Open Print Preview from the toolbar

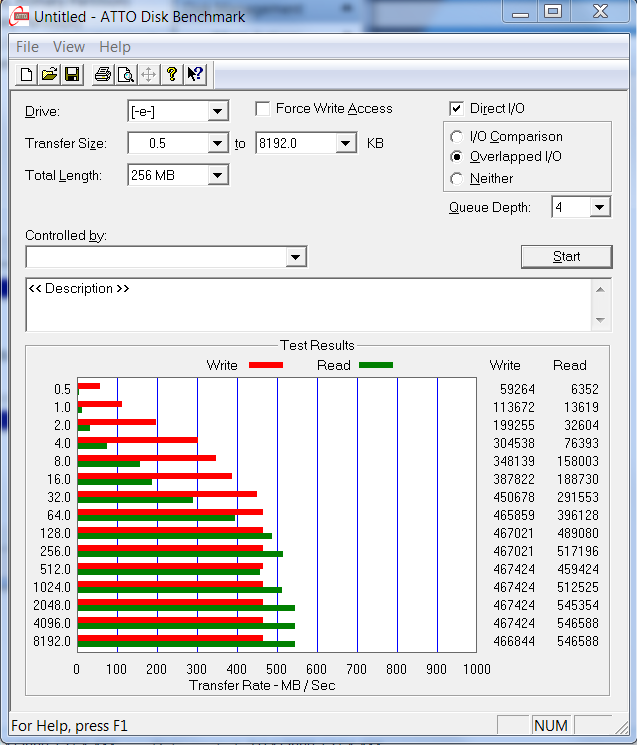tap(125, 74)
